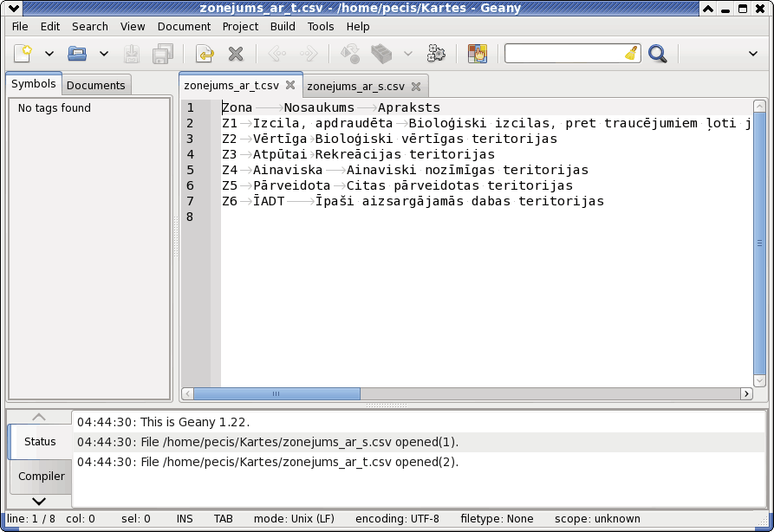The image size is (774, 532).
Task: Click 'Apraksts' in the header line
Action: pos(409,107)
